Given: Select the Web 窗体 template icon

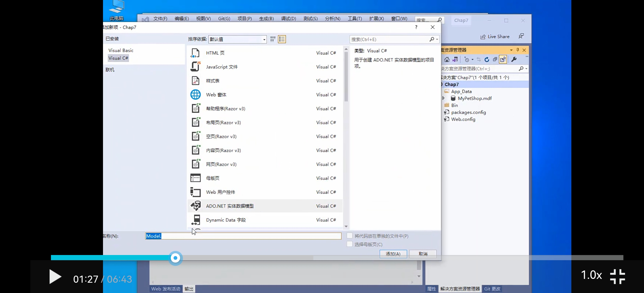Looking at the screenshot, I should point(195,95).
